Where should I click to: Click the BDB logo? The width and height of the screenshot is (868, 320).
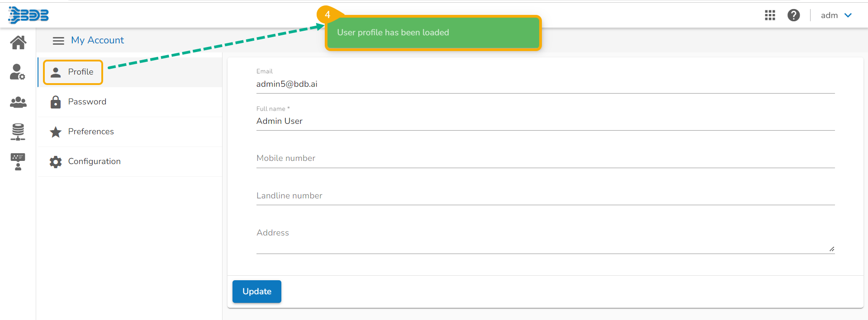point(28,15)
